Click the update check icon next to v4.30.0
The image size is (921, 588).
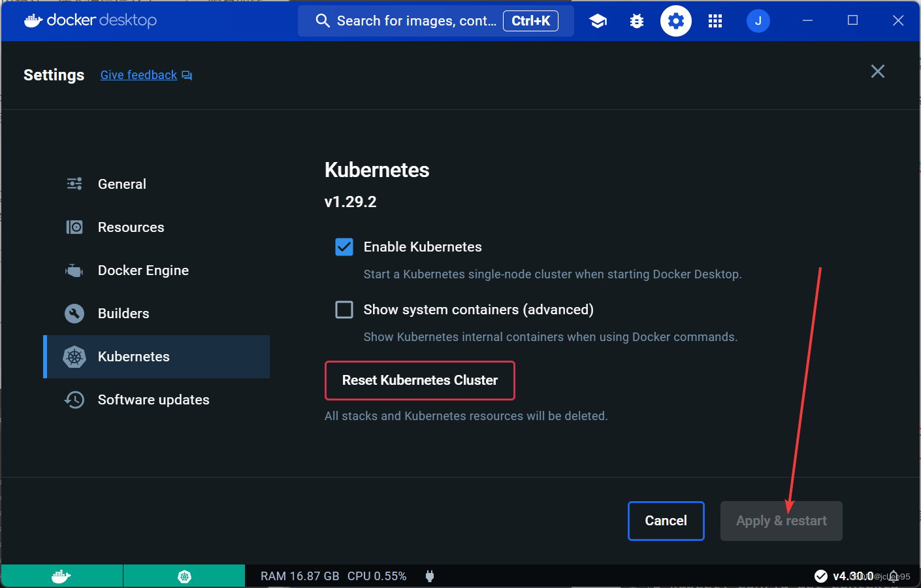coord(821,576)
